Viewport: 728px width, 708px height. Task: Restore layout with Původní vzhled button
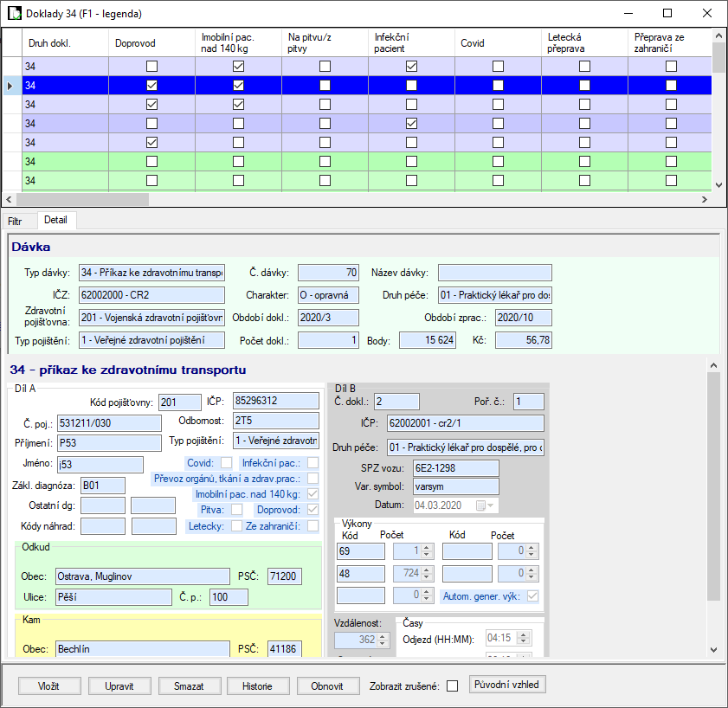coord(507,685)
